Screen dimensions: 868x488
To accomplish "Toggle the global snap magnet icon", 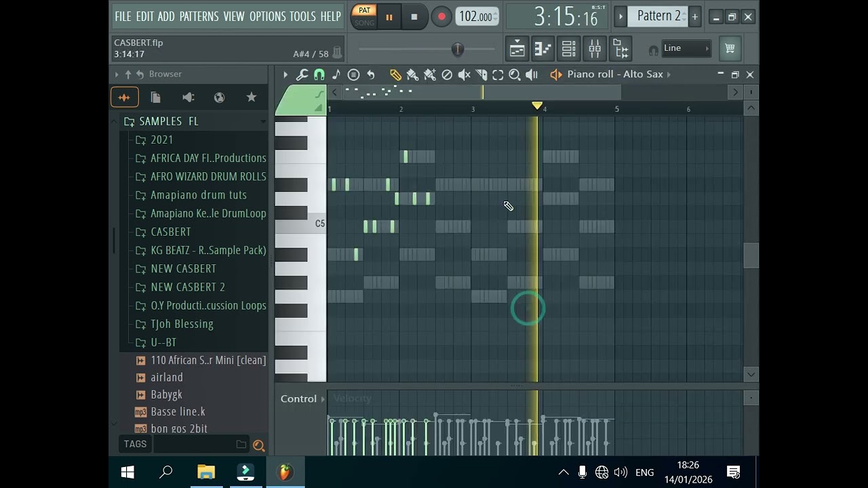I will 653,49.
